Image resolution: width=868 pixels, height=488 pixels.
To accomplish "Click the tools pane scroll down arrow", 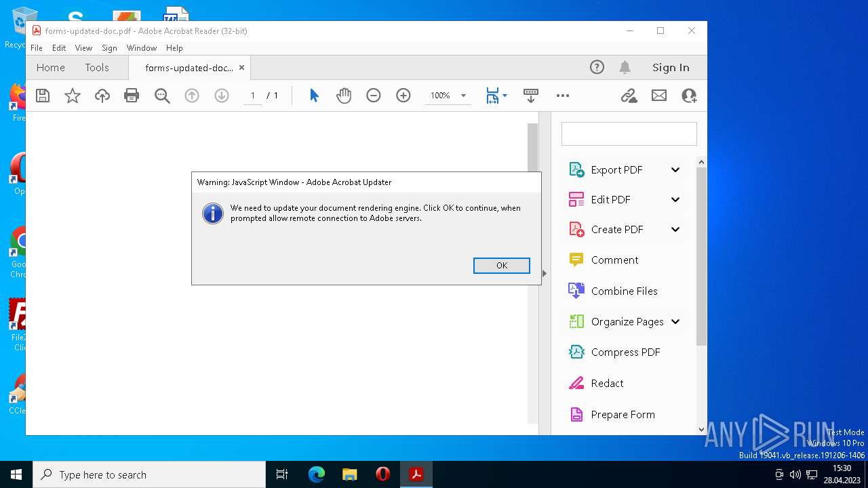I will coord(701,429).
